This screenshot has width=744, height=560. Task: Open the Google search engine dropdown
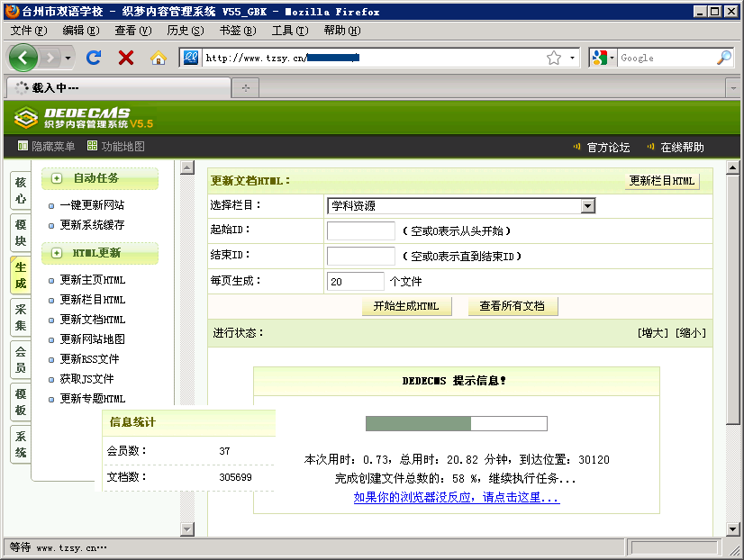(x=604, y=58)
